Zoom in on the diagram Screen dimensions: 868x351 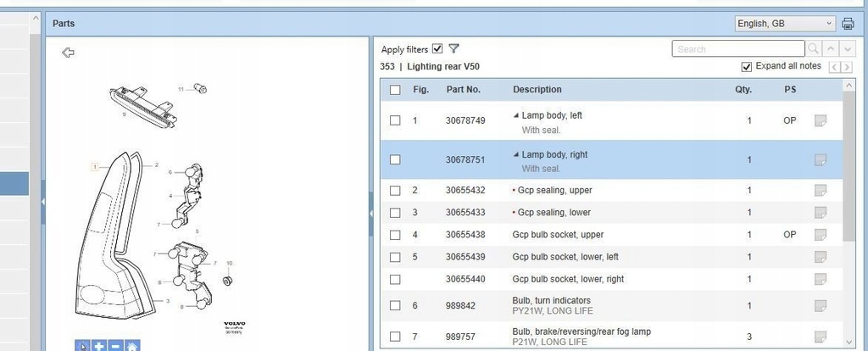click(x=99, y=346)
